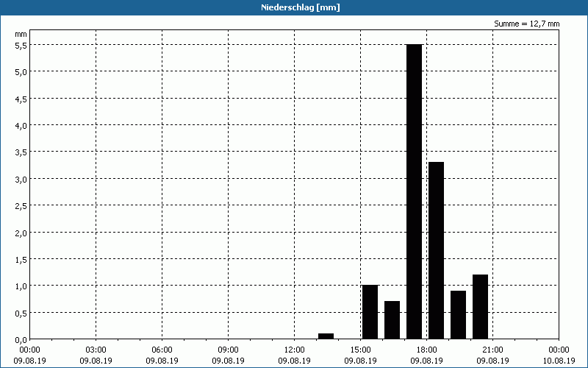Click the 0,7 mm bar after 16:00
This screenshot has height=368, width=588.
392,320
